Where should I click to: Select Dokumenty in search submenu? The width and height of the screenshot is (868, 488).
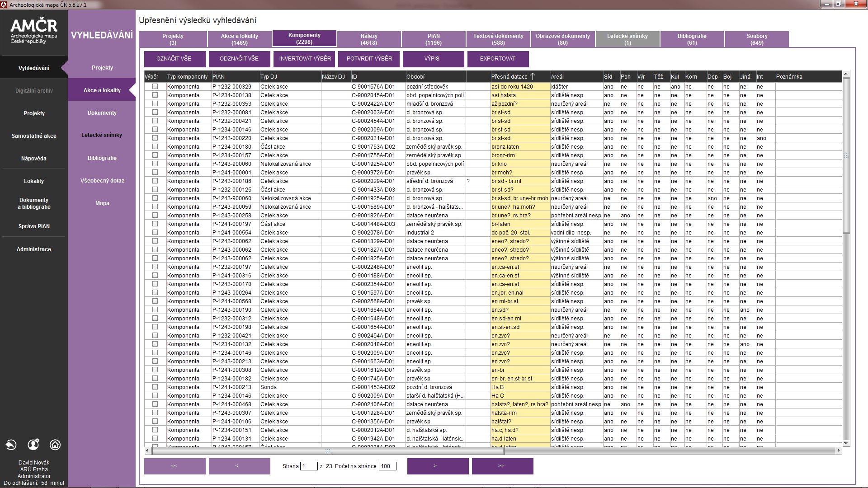pos(102,113)
